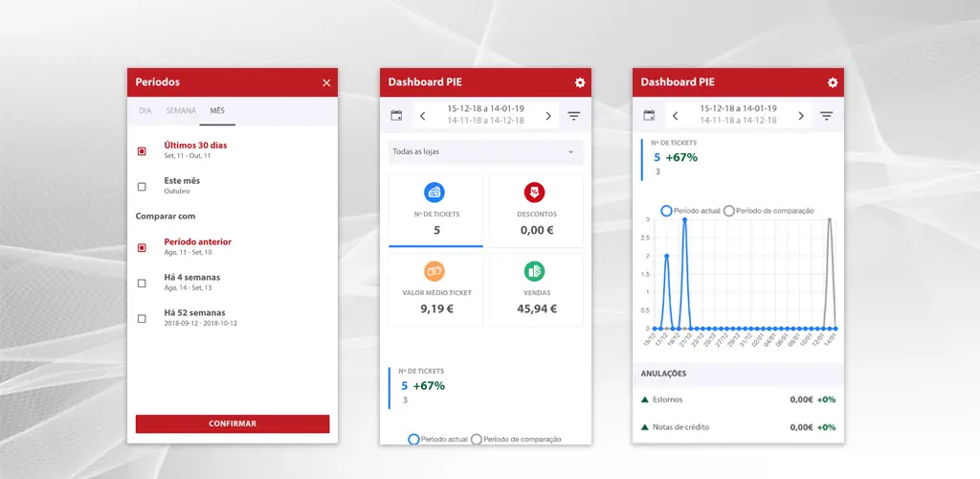Toggle the Período anterior checkbox

[x=142, y=247]
